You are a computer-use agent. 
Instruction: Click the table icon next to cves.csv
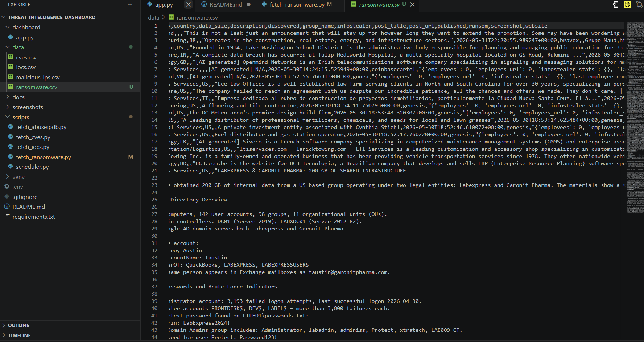click(x=11, y=57)
